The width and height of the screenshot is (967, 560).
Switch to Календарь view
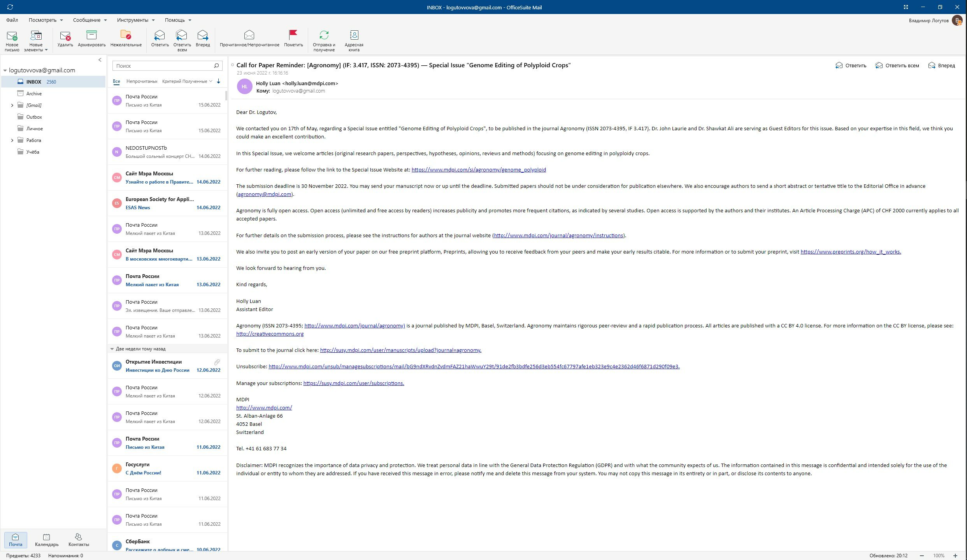pos(47,540)
